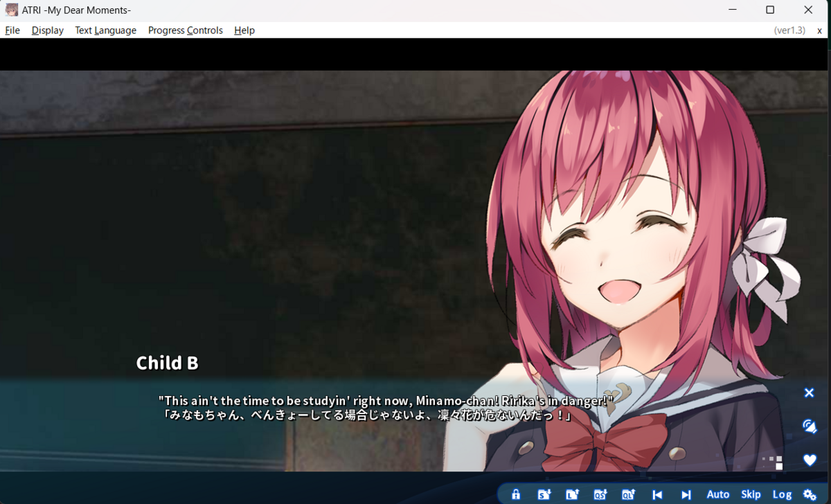The height and width of the screenshot is (504, 831).
Task: Start Skip mode
Action: [x=751, y=494]
